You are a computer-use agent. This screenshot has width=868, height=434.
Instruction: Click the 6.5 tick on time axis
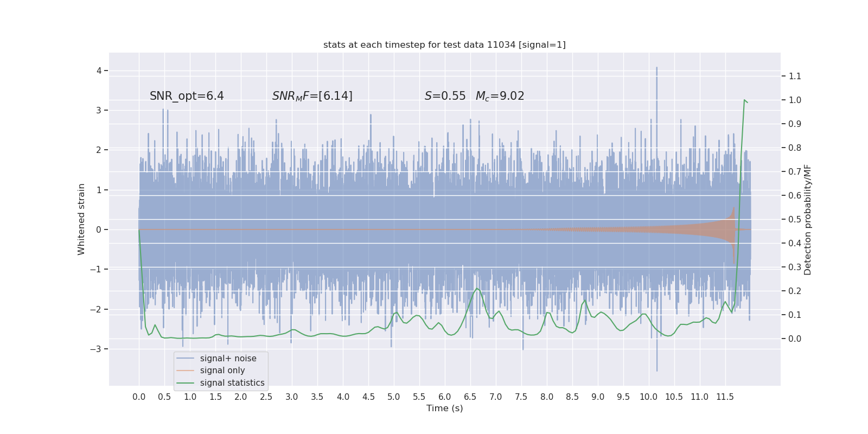pos(470,397)
